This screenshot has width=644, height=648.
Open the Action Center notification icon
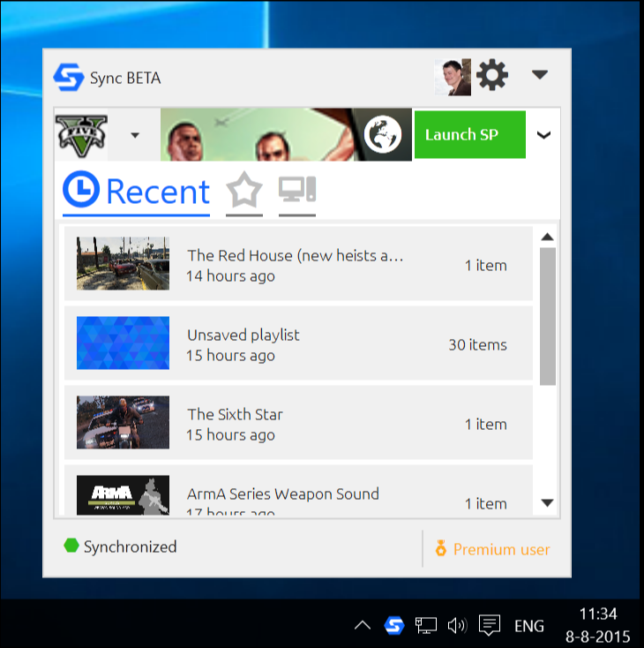[x=490, y=625]
